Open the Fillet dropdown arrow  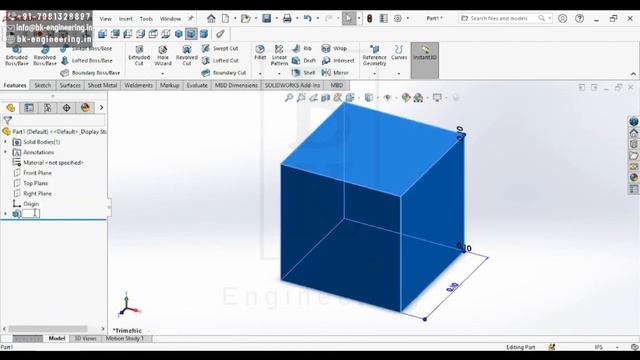pos(260,74)
